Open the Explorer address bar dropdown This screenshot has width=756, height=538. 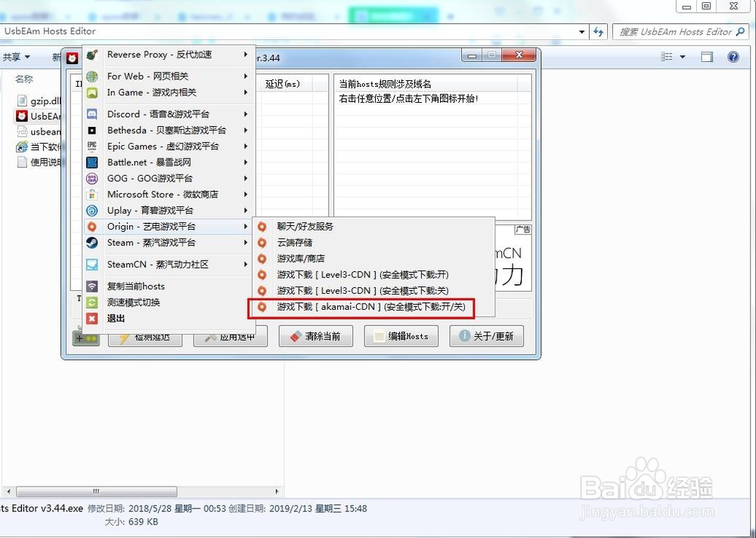click(x=582, y=32)
